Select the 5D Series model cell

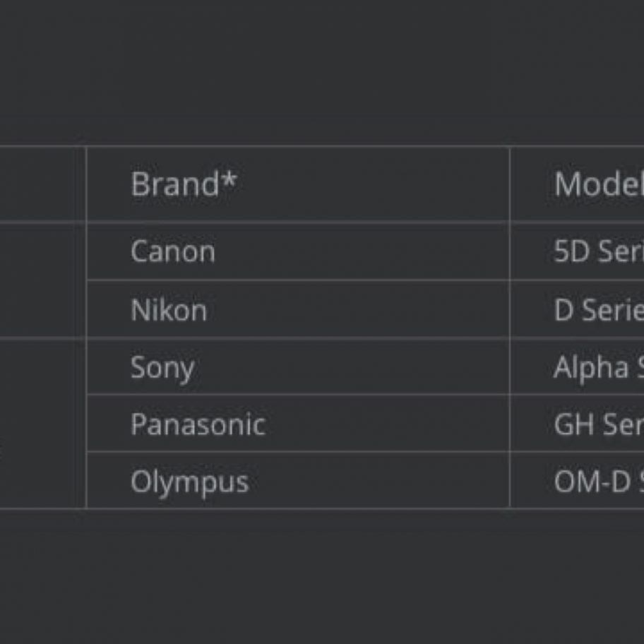click(x=597, y=251)
